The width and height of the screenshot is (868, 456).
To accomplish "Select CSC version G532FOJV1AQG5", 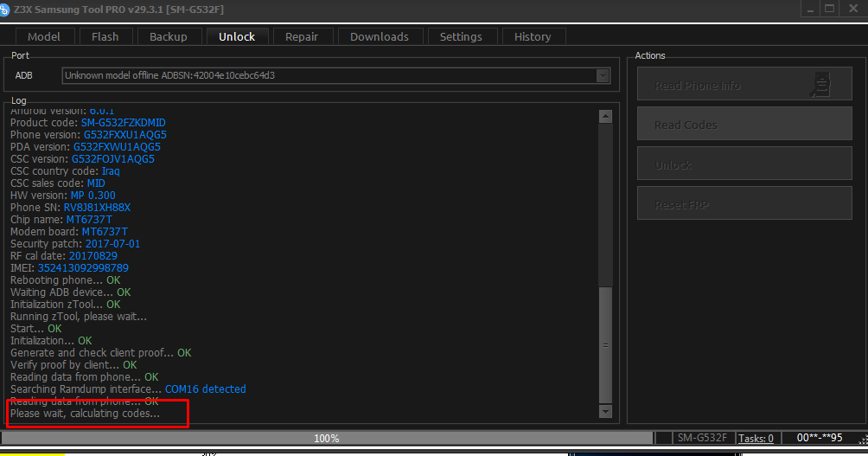I will pyautogui.click(x=113, y=159).
